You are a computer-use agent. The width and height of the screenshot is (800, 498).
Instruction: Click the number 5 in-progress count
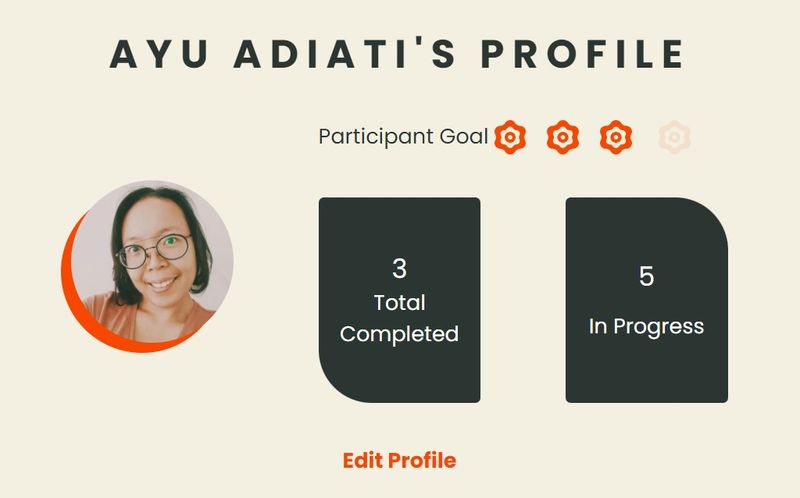click(x=646, y=277)
